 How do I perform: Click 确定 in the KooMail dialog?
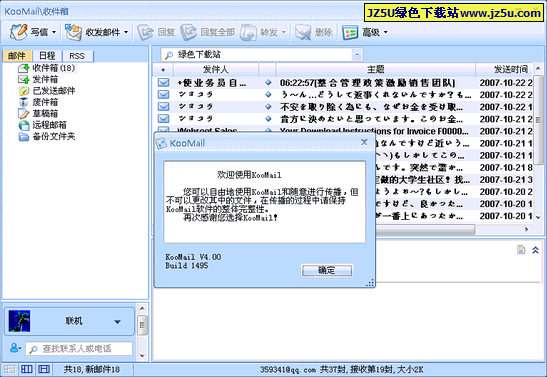click(x=327, y=270)
